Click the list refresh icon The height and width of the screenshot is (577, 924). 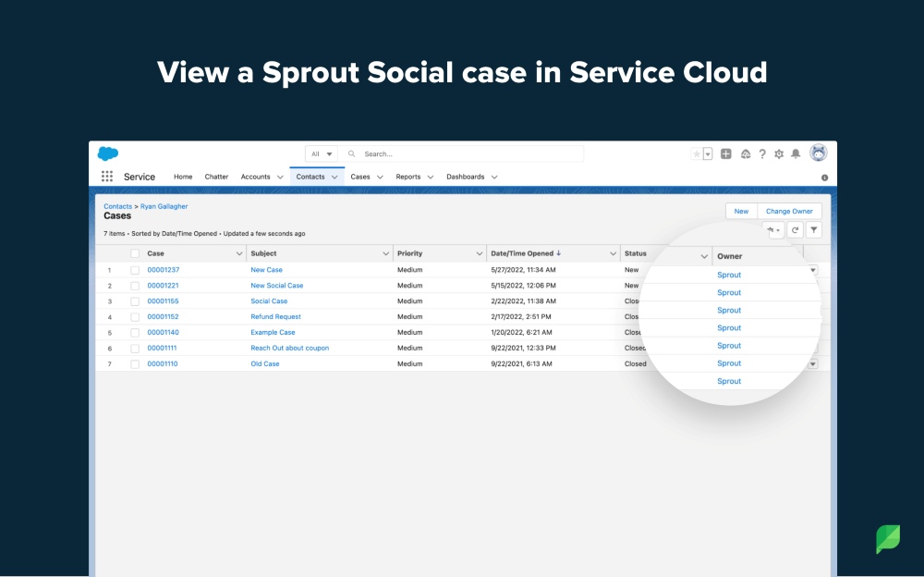pos(795,230)
